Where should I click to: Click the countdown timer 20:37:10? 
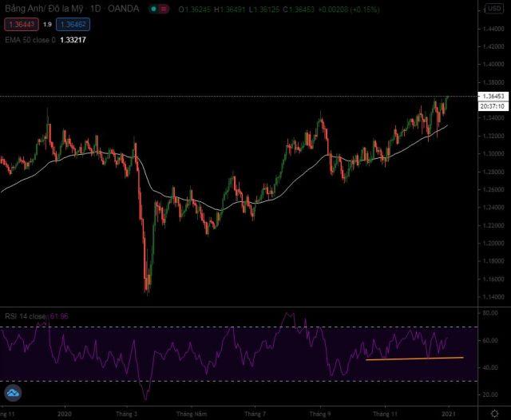pos(493,106)
